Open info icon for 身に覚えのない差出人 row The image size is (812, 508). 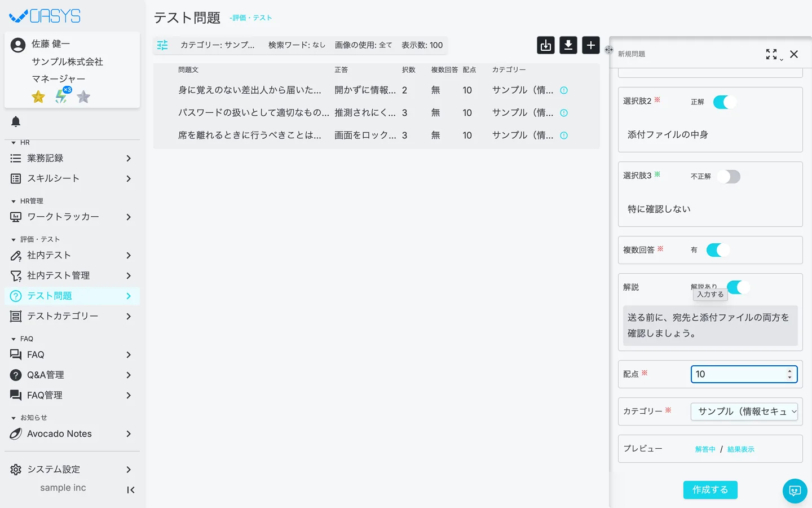(x=564, y=90)
